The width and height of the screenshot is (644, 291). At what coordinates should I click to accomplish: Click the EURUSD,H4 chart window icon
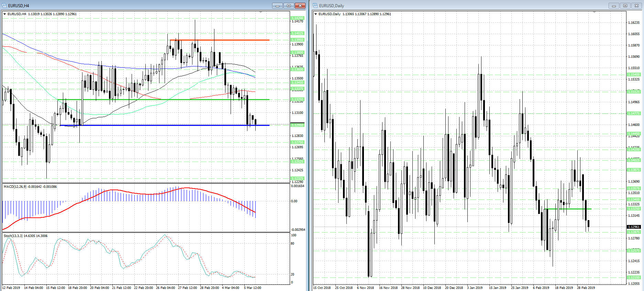(4, 6)
